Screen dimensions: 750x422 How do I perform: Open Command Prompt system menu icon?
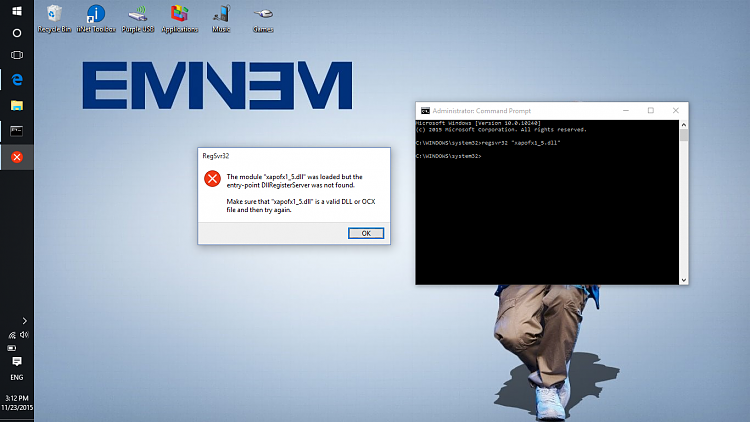click(425, 111)
